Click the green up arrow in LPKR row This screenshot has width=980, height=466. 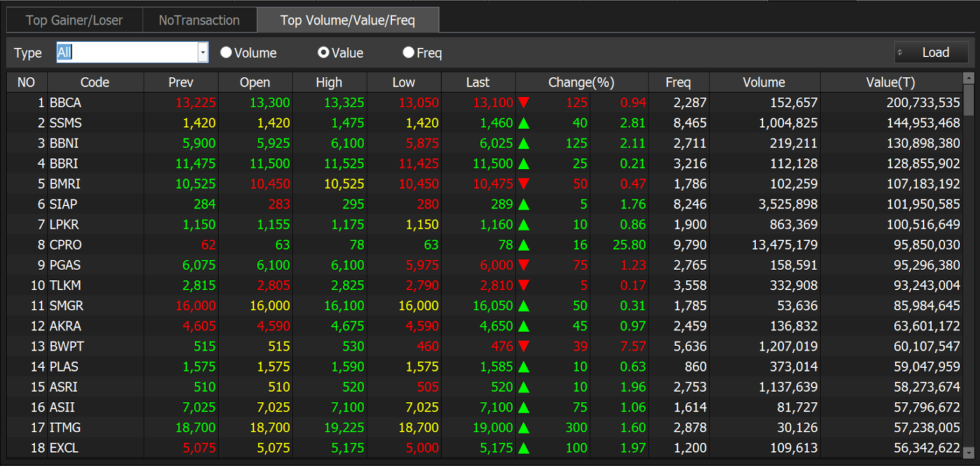(524, 224)
